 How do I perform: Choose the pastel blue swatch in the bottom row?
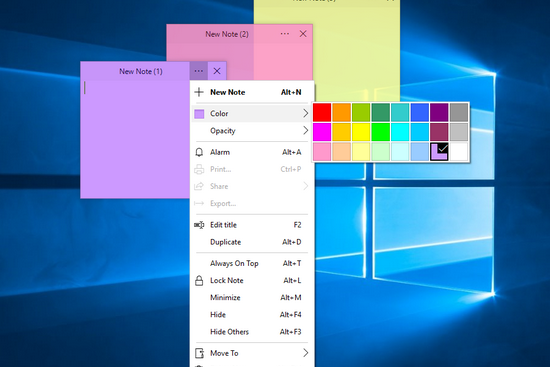[420, 152]
